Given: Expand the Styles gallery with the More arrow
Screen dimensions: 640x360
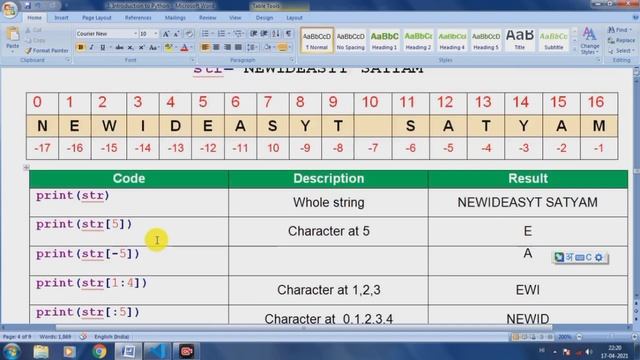Looking at the screenshot, I should pos(575,49).
